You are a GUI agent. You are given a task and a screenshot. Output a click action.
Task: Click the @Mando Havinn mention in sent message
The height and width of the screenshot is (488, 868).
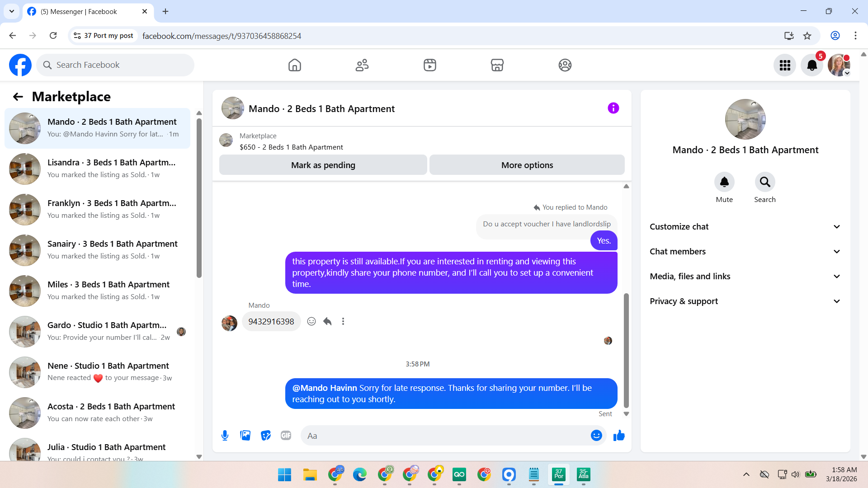tap(325, 388)
